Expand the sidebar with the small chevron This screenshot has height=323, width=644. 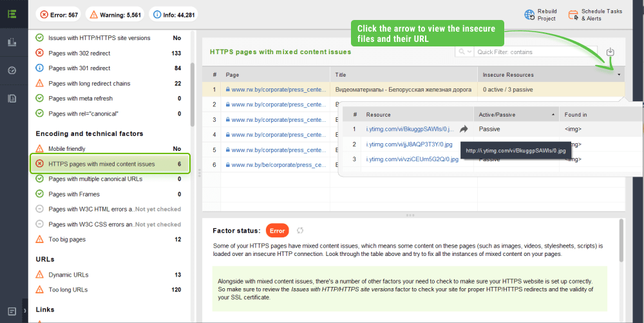[24, 311]
